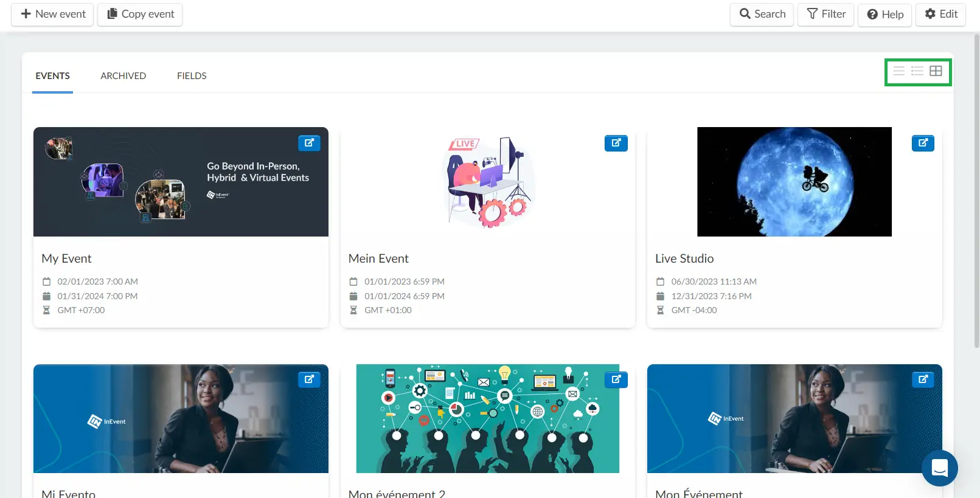Image resolution: width=980 pixels, height=498 pixels.
Task: Click the Live Studio title
Action: pos(684,258)
